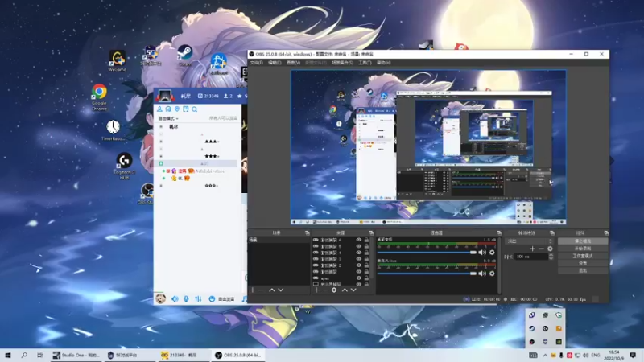
Task: Open the 编辑(E) menu in OBS
Action: pos(275,63)
